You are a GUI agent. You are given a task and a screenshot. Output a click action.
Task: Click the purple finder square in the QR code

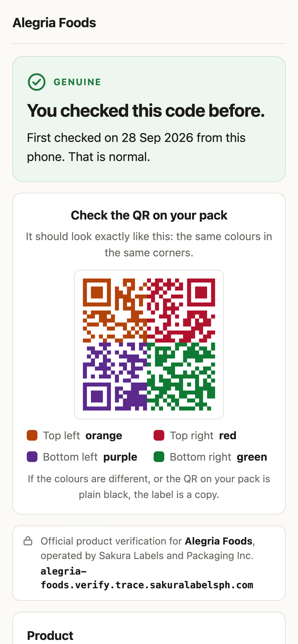pyautogui.click(x=97, y=397)
